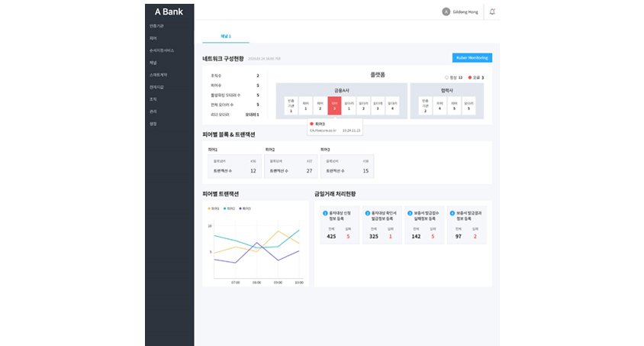Click the 인증기관 1 node under 금융A사
The width and height of the screenshot is (644, 346).
click(291, 105)
